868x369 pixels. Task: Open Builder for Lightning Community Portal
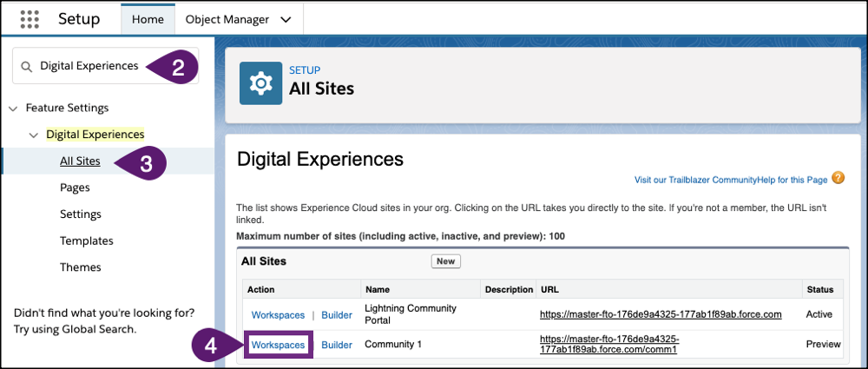coord(337,314)
